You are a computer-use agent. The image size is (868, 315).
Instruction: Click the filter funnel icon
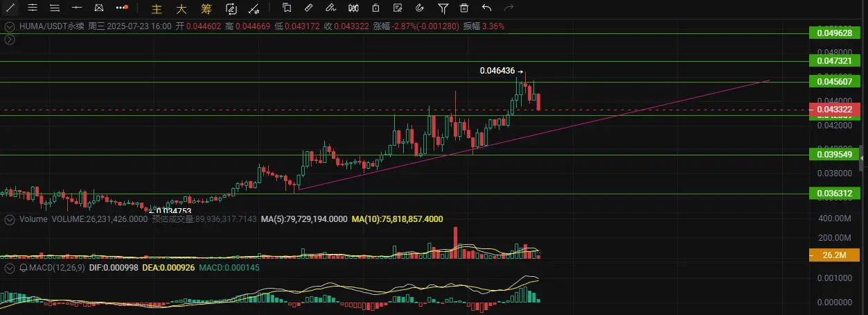[x=443, y=8]
